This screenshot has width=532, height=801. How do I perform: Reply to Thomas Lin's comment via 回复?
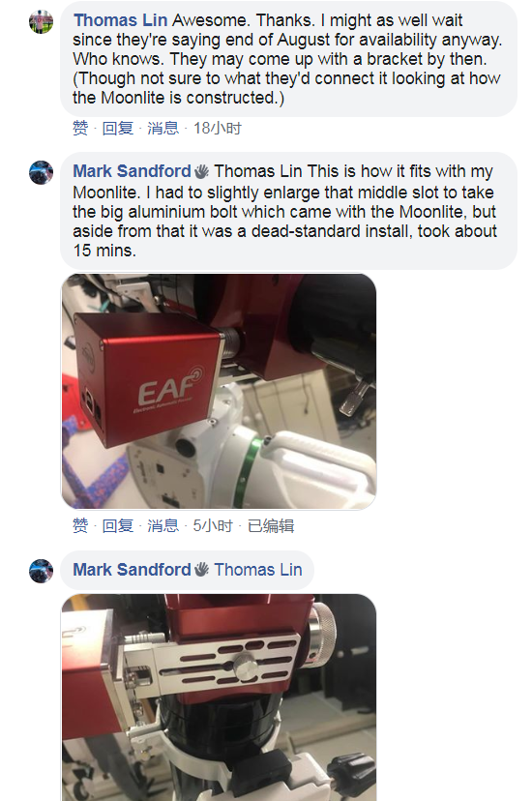[x=117, y=128]
